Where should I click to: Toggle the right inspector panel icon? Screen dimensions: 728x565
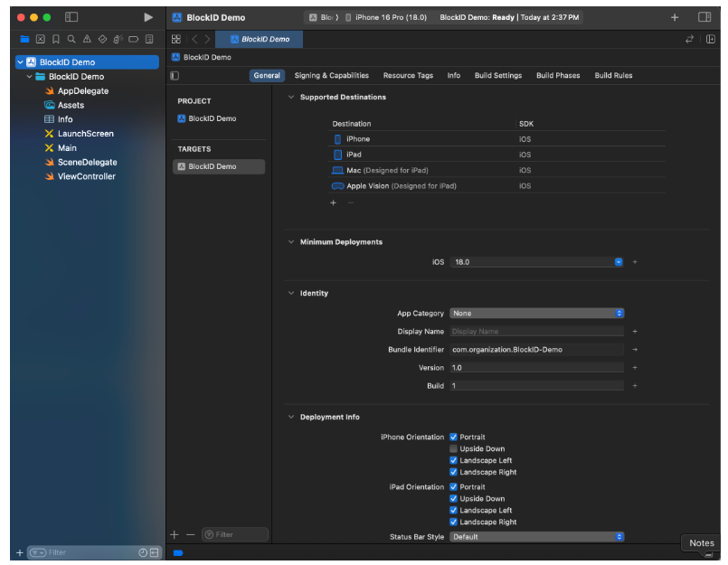coord(704,17)
